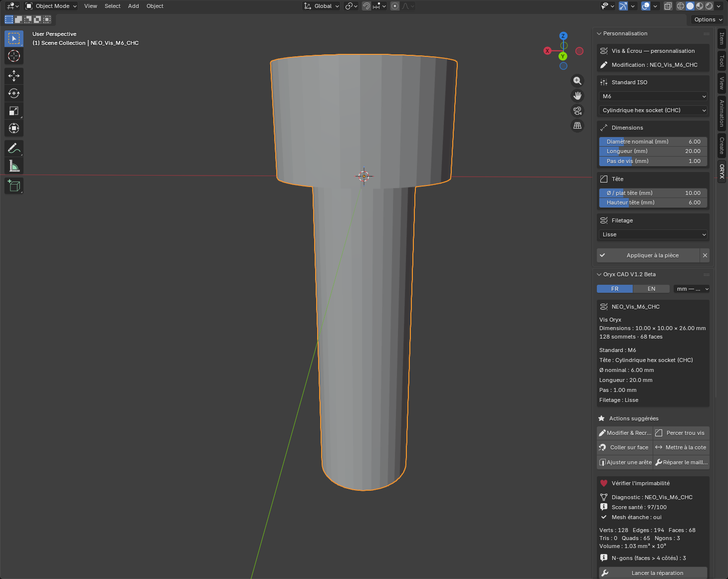Activate the Scale tool
Viewport: 728px width, 579px height.
tap(14, 111)
